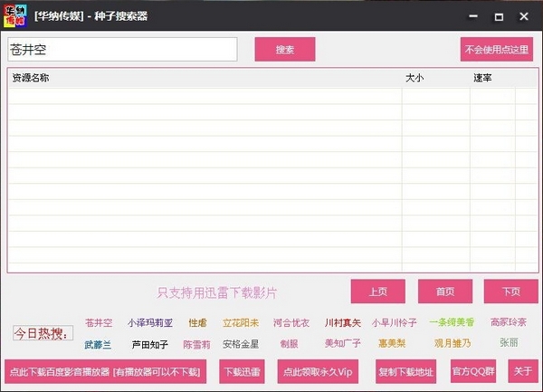Return to first page with 首页
543x392 pixels.
click(x=444, y=292)
